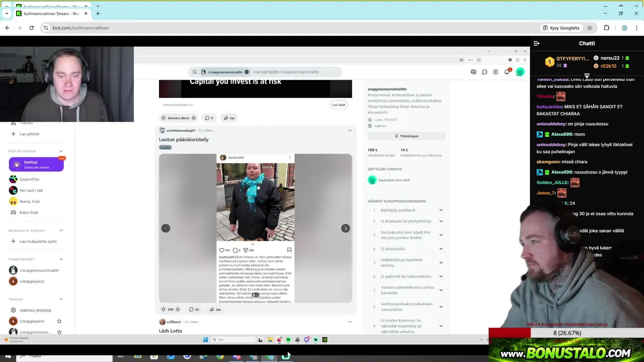The height and width of the screenshot is (362, 644).
Task: Open r/snappisensuroimat0n under Viimeaikaiset
Action: tap(39, 270)
